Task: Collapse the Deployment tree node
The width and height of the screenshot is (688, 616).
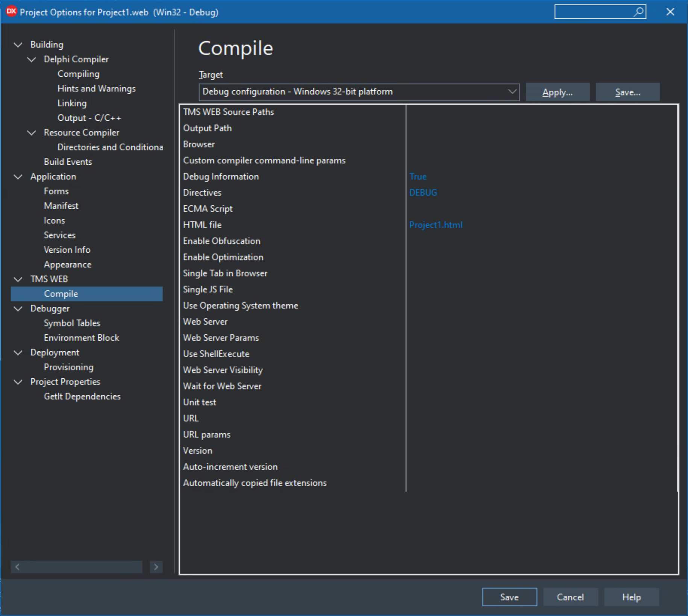Action: pos(18,353)
